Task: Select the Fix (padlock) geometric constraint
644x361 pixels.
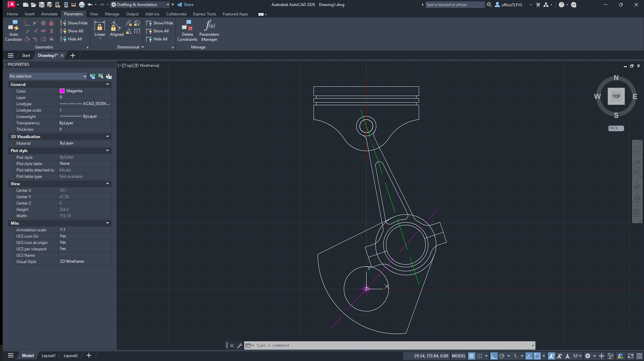Action: pyautogui.click(x=51, y=23)
